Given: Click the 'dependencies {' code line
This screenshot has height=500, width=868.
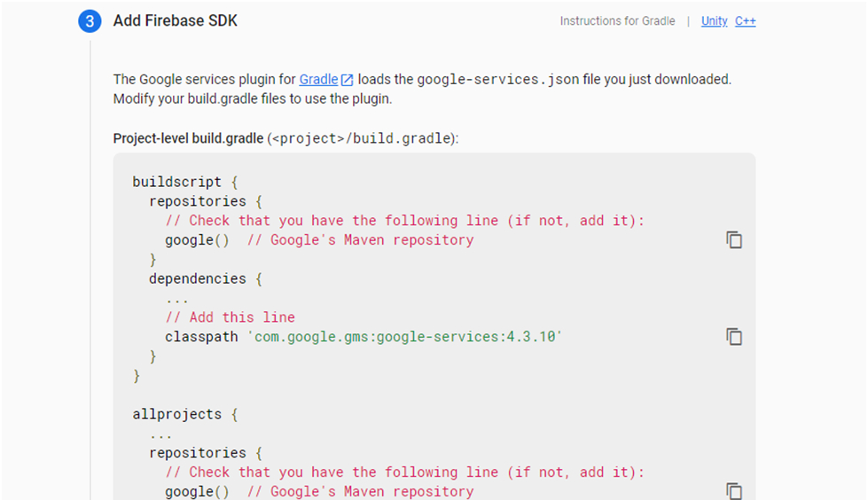Looking at the screenshot, I should tap(206, 278).
